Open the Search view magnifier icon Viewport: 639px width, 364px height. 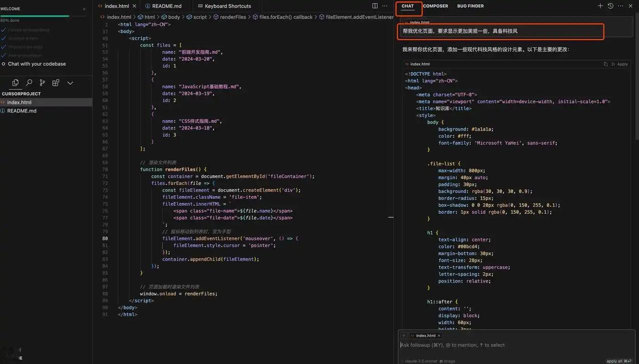point(29,83)
